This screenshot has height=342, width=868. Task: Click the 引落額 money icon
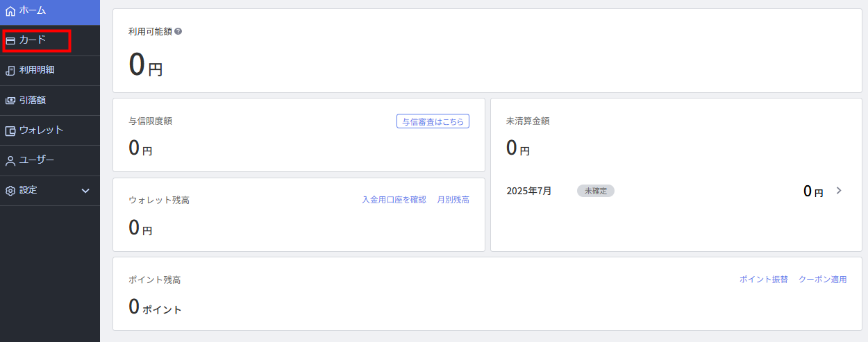click(10, 101)
